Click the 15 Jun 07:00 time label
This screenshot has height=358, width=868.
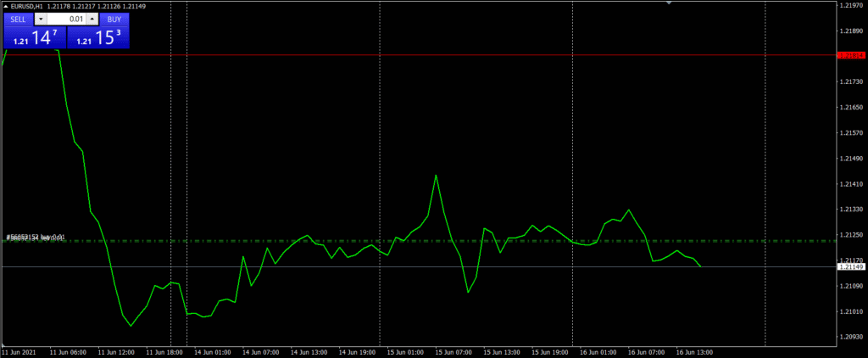[x=452, y=352]
